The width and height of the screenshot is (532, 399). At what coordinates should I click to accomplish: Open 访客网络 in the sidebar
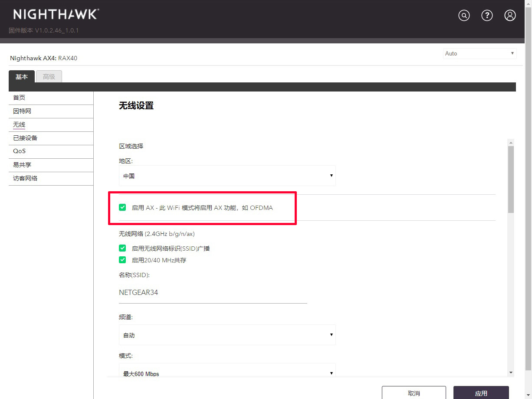click(x=51, y=179)
